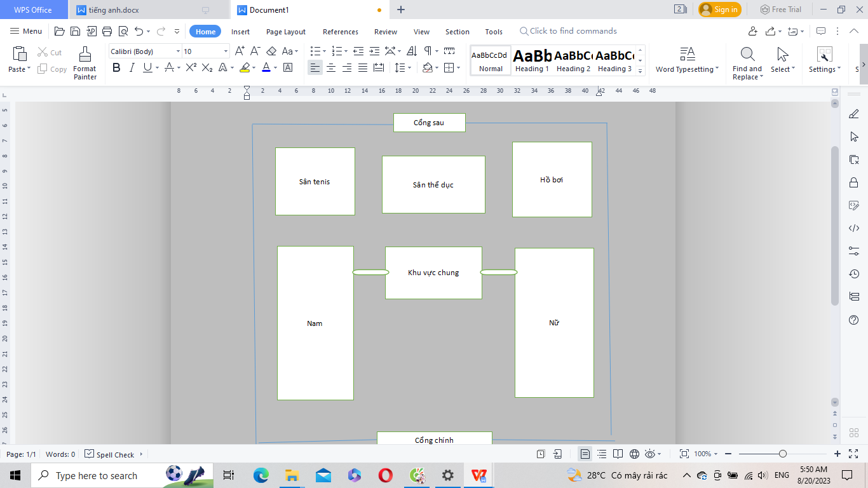Click the zoom slider handle
The height and width of the screenshot is (488, 868).
tap(783, 454)
